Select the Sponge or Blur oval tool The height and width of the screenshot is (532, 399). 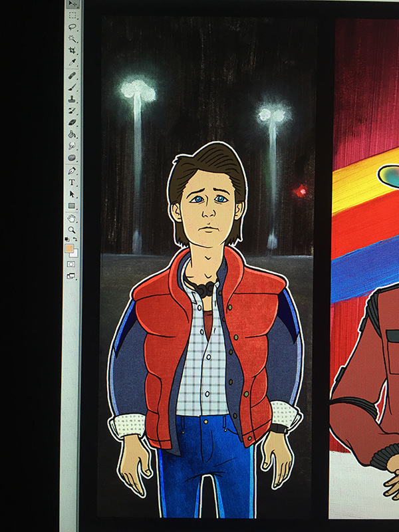[x=72, y=158]
